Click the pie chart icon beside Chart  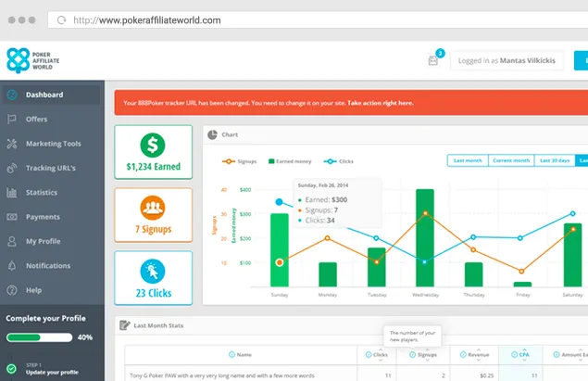(212, 134)
